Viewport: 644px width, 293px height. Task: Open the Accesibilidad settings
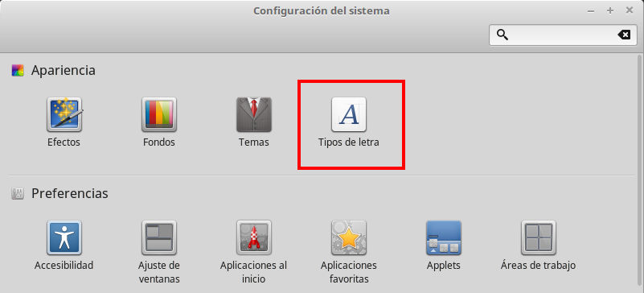coord(64,237)
